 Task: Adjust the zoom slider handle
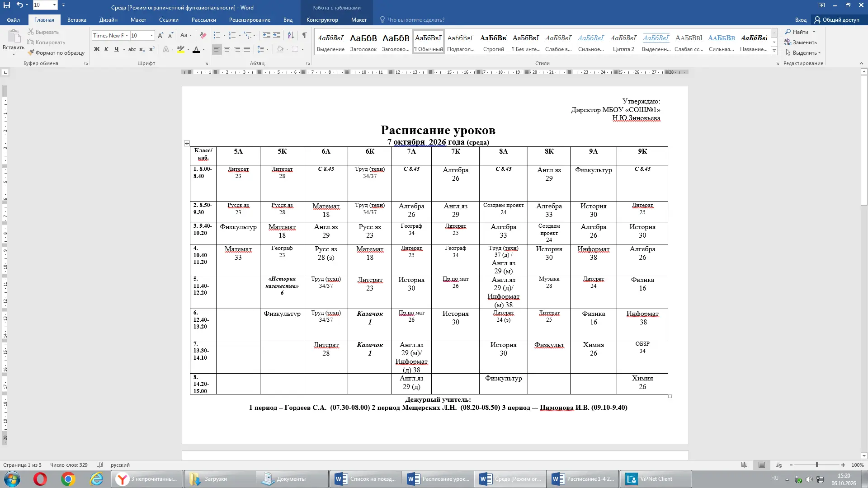click(x=816, y=465)
